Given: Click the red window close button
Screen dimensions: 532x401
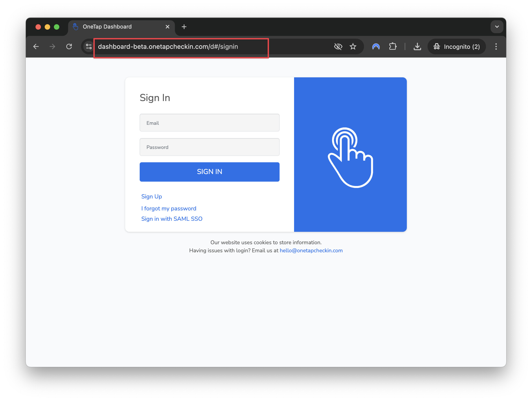Looking at the screenshot, I should pyautogui.click(x=38, y=27).
